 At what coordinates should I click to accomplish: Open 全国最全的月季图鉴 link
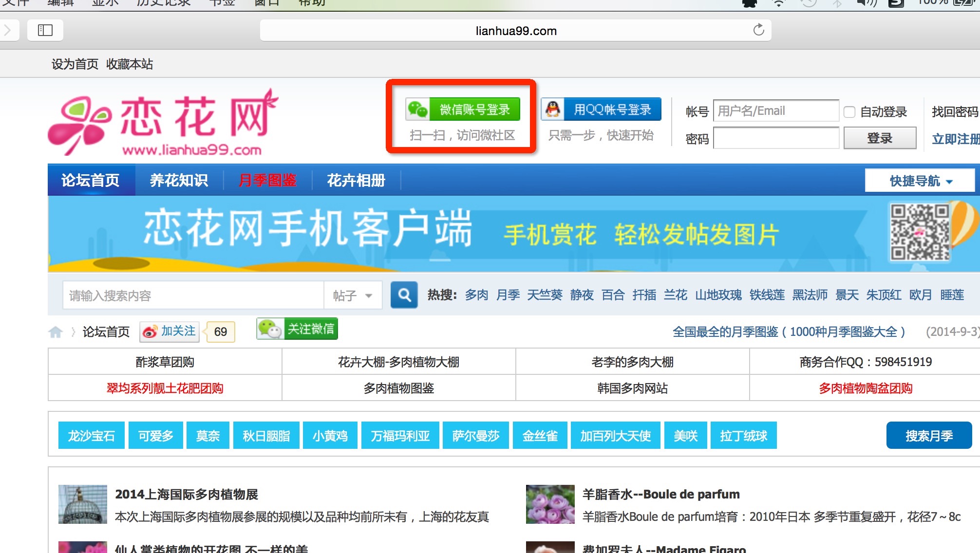(x=789, y=332)
